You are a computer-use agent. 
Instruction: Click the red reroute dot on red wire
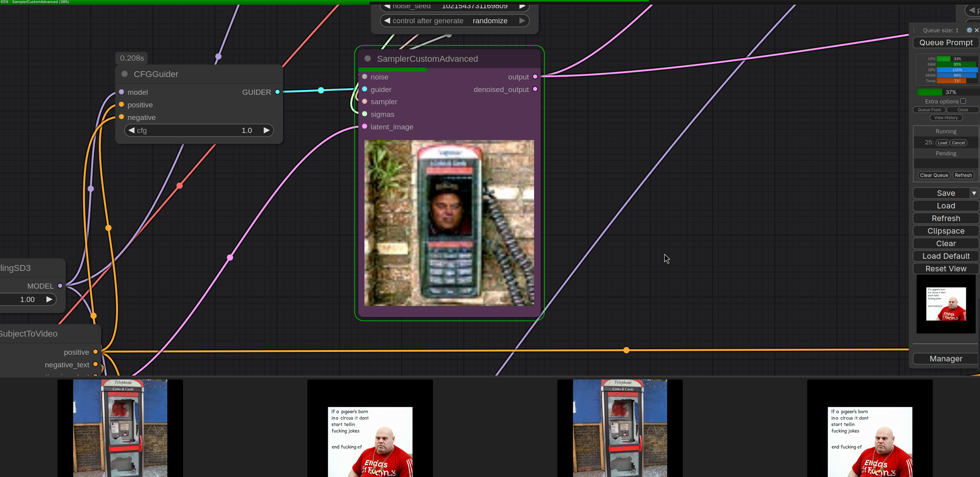coord(179,186)
